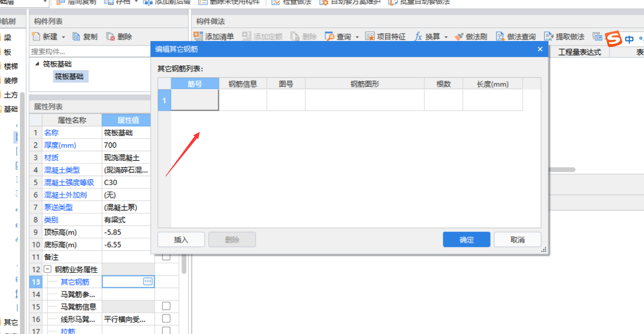
Task: Toggle the 中 Chinese input mode indicator
Action: [x=629, y=39]
